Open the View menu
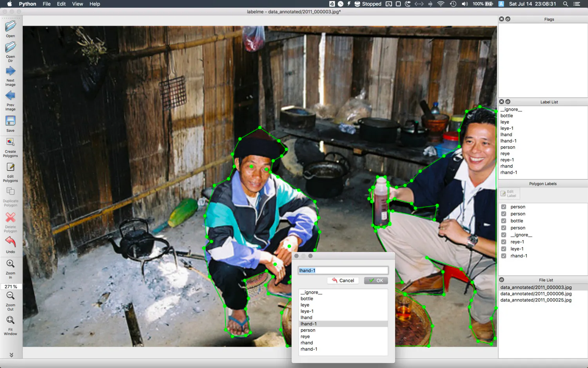Viewport: 588px width, 368px height. pyautogui.click(x=78, y=4)
